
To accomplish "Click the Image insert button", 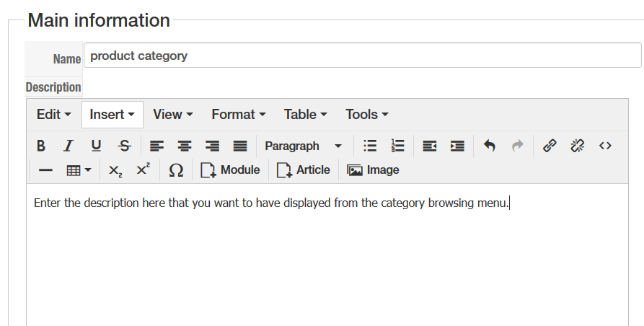I will click(x=374, y=170).
